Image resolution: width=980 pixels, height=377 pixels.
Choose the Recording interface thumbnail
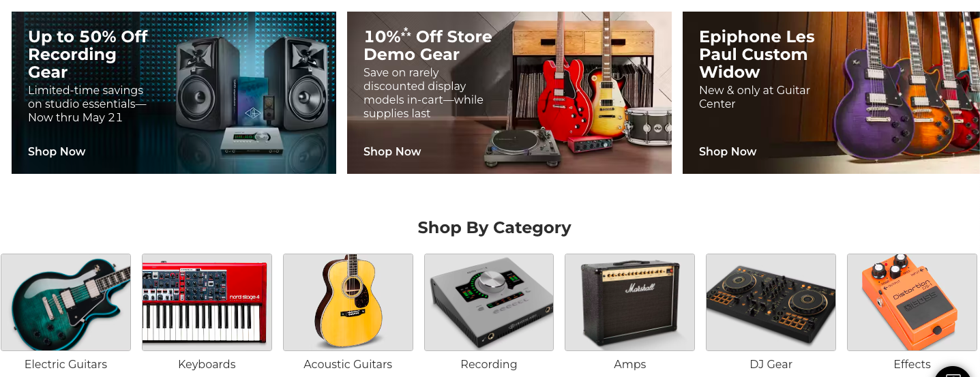(489, 302)
